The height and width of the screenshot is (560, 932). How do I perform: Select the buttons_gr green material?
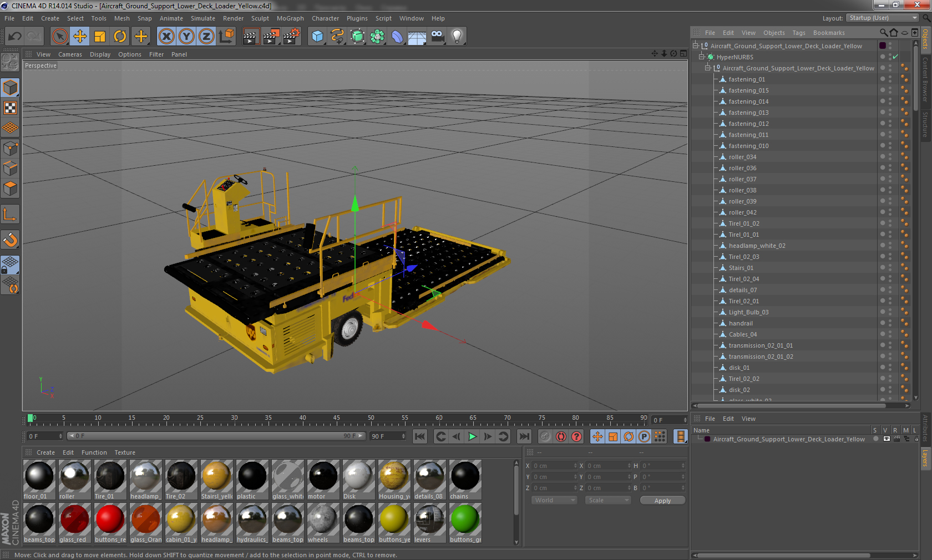[465, 523]
